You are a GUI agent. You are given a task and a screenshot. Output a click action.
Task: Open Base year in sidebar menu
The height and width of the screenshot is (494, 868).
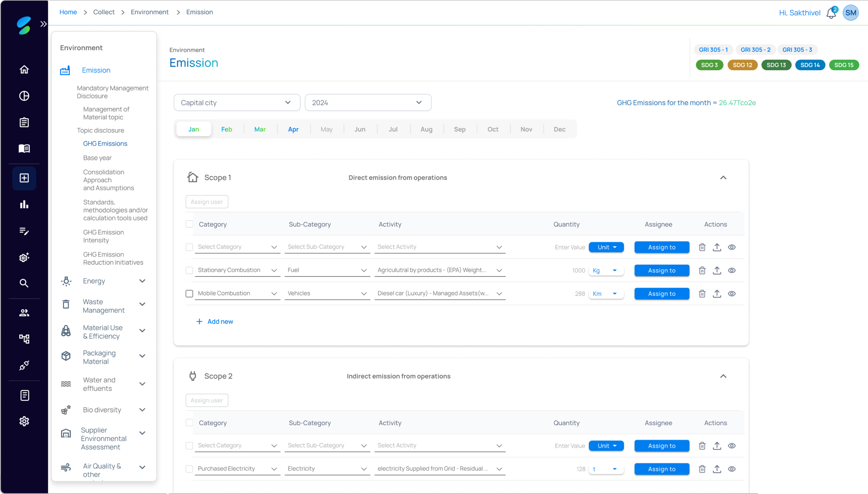coord(97,158)
